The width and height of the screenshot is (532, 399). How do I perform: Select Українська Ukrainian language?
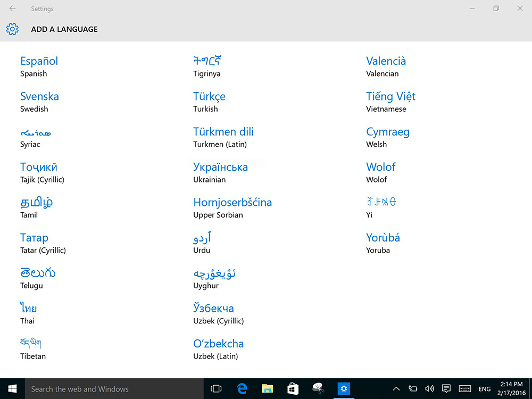pyautogui.click(x=221, y=172)
